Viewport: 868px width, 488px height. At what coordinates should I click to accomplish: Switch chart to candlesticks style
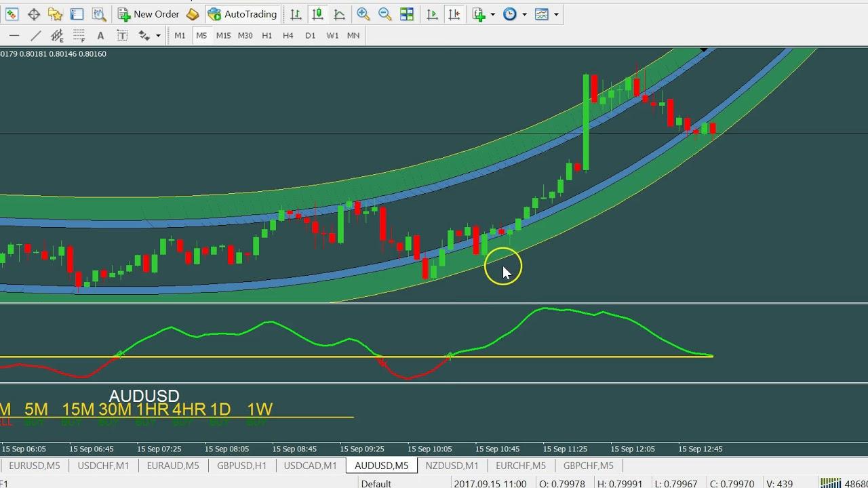(317, 14)
